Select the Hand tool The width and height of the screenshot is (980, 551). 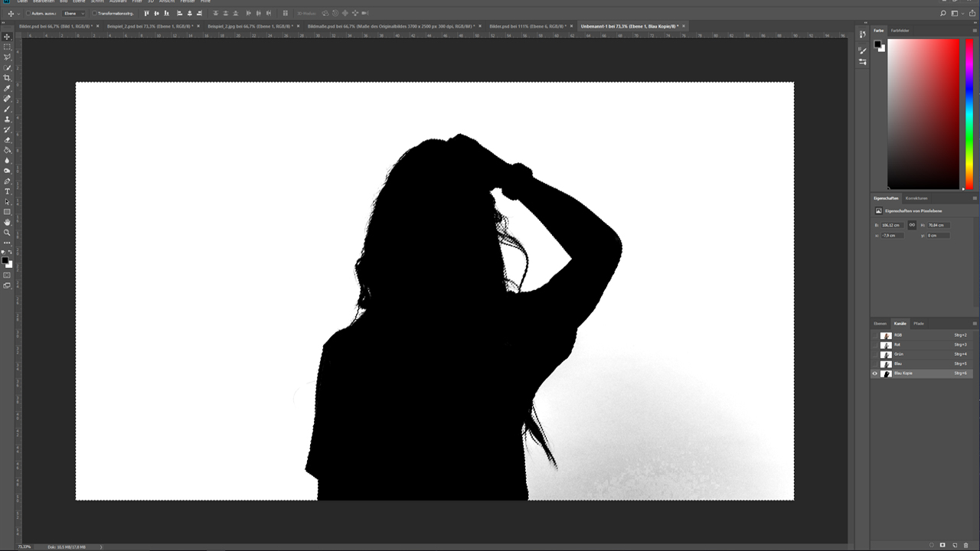click(x=8, y=222)
